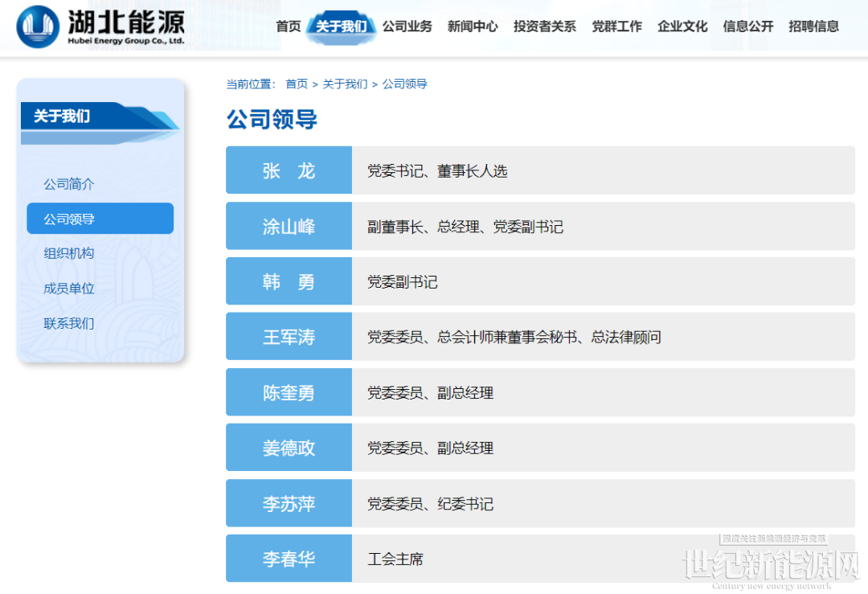Open 联系我们 sidebar link

pos(69,323)
